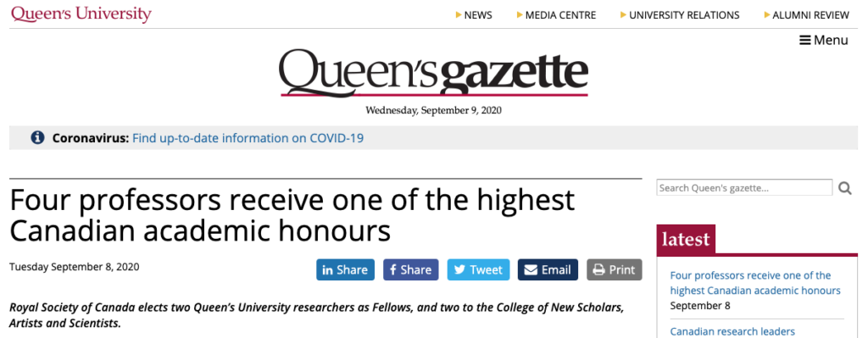Image resolution: width=868 pixels, height=338 pixels.
Task: Tweet this article
Action: coord(479,270)
